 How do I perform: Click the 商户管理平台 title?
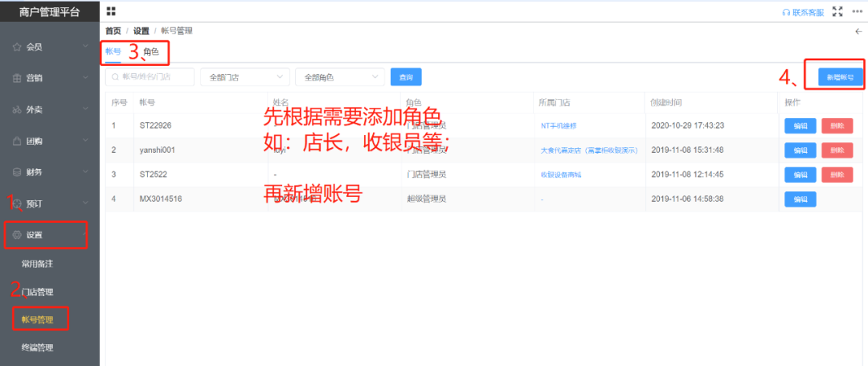click(49, 11)
